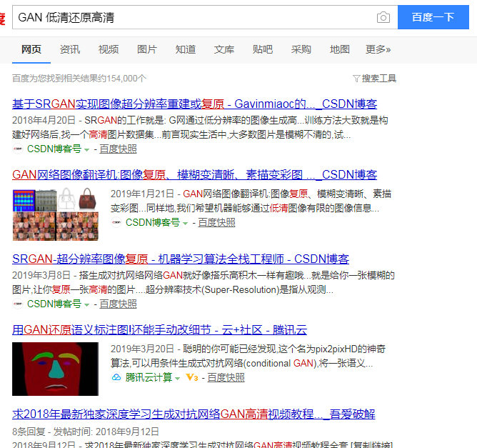Viewport: 477px width, 448px height.
Task: Open 百度快照 of the 腾讯云 result
Action: (226, 377)
